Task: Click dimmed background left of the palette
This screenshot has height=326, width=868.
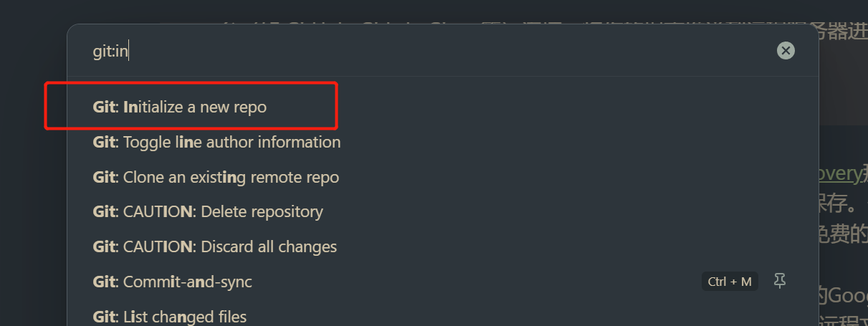Action: coord(32,179)
